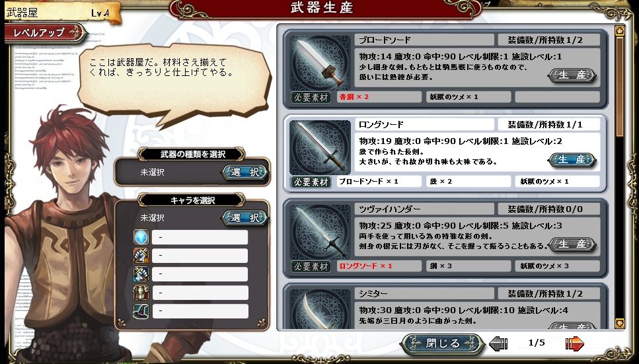Image resolution: width=639 pixels, height=364 pixels.
Task: Click 生産 button for ツヴァイハンダー
Action: pos(572,244)
